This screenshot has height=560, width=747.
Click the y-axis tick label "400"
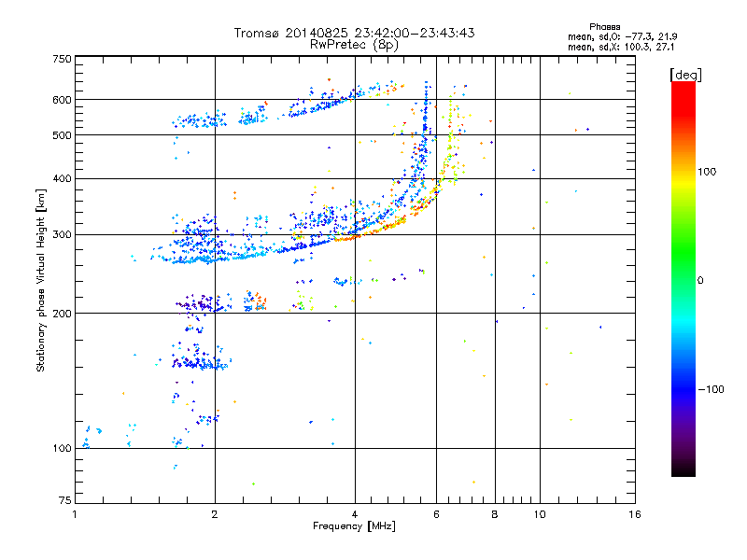[62, 179]
